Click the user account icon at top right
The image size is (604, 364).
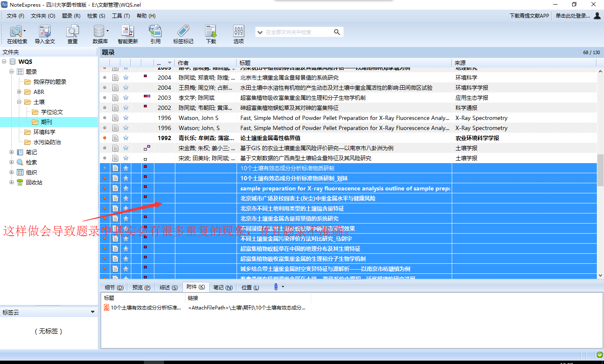(x=597, y=16)
